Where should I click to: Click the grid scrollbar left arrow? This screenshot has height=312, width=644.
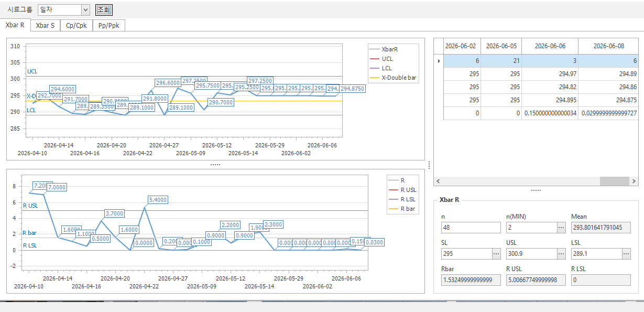(x=438, y=181)
